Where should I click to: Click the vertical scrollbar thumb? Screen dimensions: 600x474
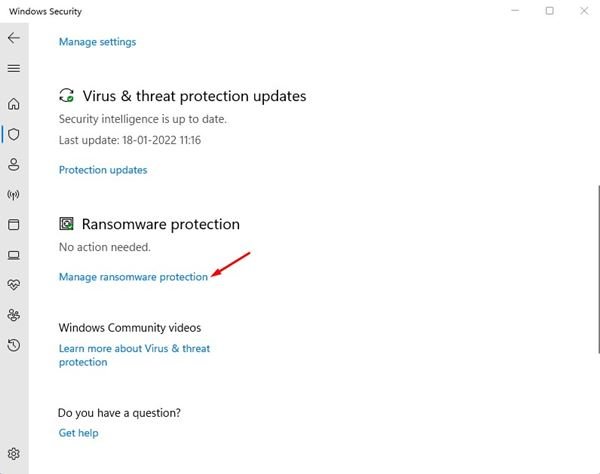pos(598,269)
